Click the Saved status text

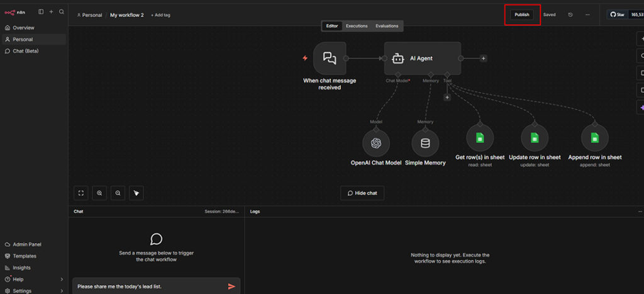[x=549, y=15]
